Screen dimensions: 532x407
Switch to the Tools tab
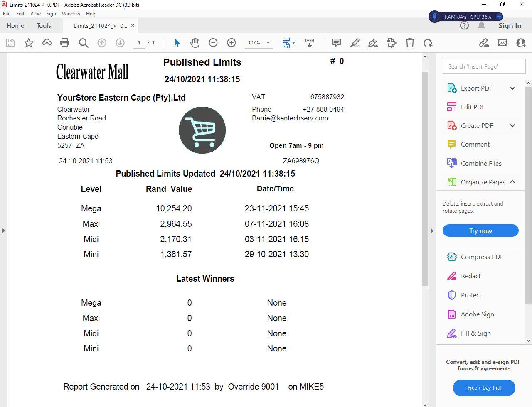[44, 26]
